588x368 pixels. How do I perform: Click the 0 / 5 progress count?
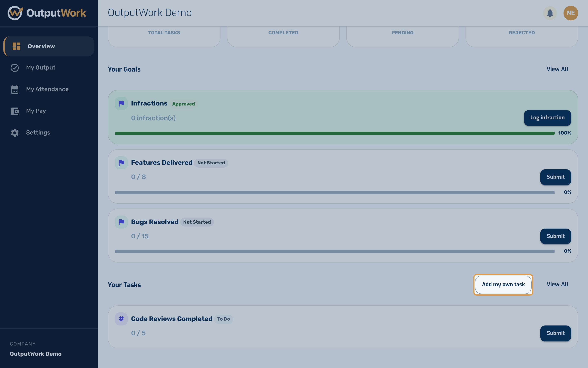(x=138, y=333)
